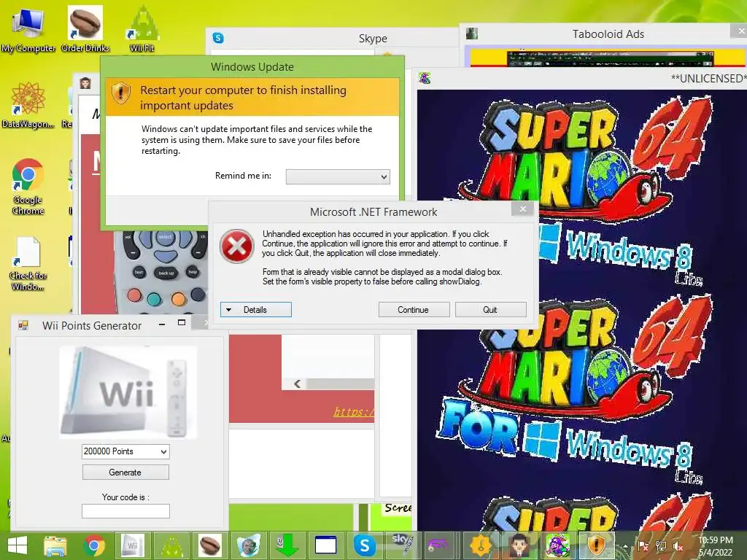Click the Your code is text field
The width and height of the screenshot is (747, 560).
pos(125,511)
